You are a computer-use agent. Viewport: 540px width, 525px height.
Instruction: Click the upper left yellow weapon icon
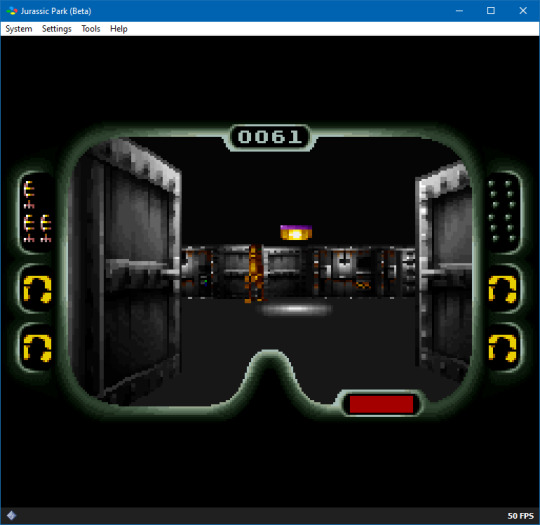(37, 289)
